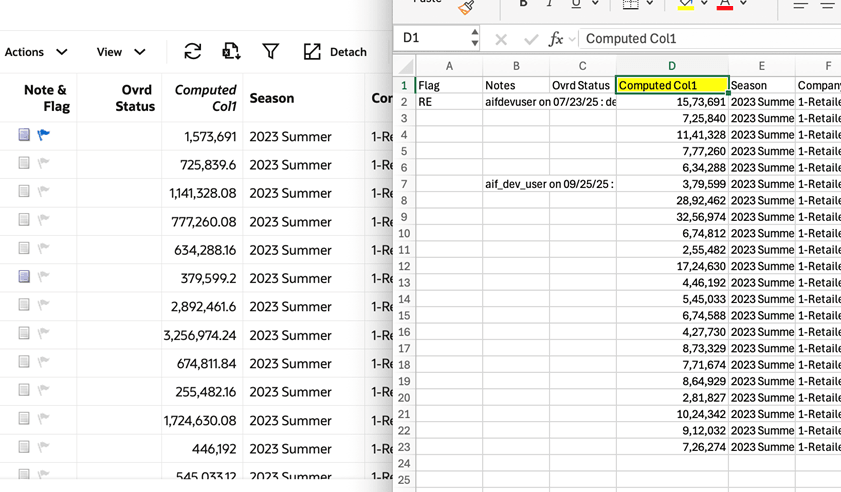
Task: Expand the Underline style dropdown arrow
Action: (595, 3)
